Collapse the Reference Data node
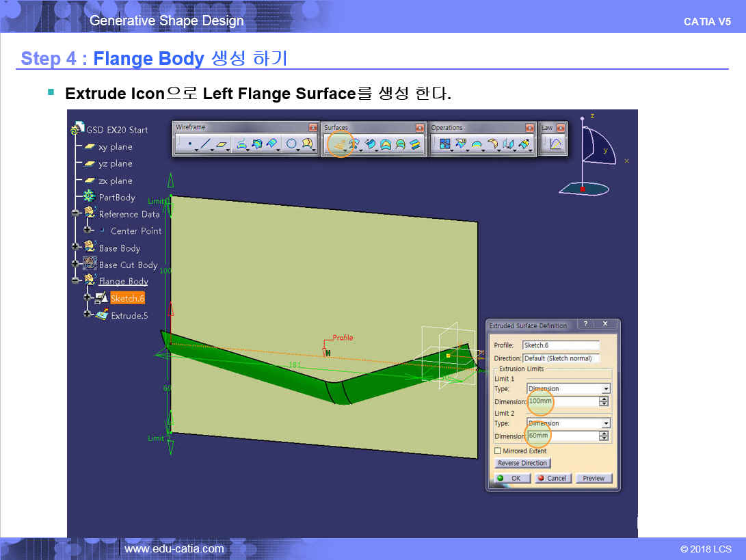The width and height of the screenshot is (746, 560). [x=75, y=214]
